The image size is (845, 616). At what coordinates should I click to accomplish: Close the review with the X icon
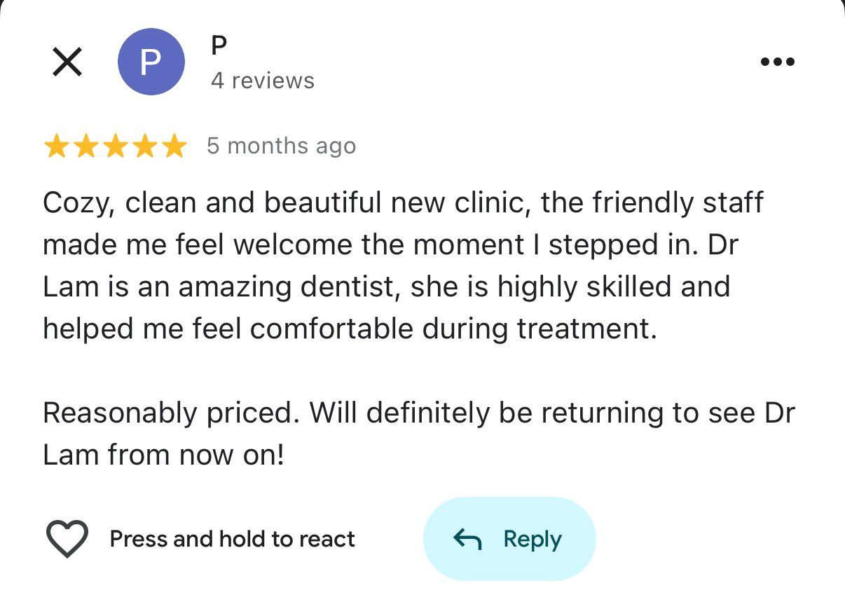coord(67,62)
